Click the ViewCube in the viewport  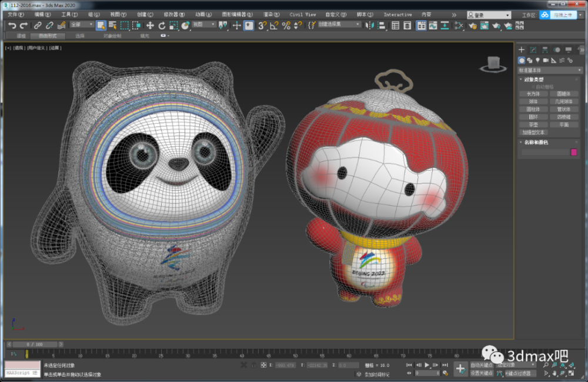[x=493, y=65]
